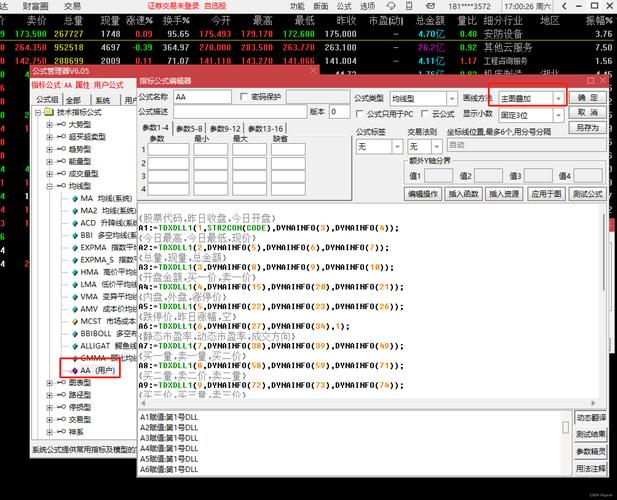Check the 云公式 option
The height and width of the screenshot is (500, 617).
click(x=425, y=115)
